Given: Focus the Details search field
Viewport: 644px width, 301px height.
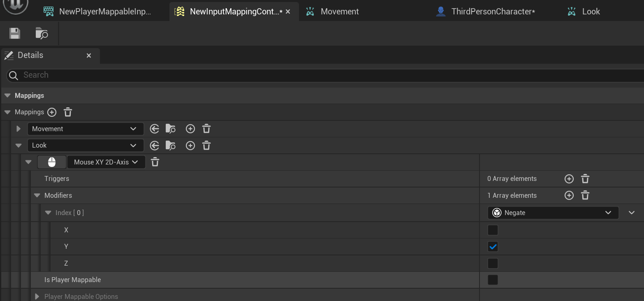Looking at the screenshot, I should [x=325, y=75].
